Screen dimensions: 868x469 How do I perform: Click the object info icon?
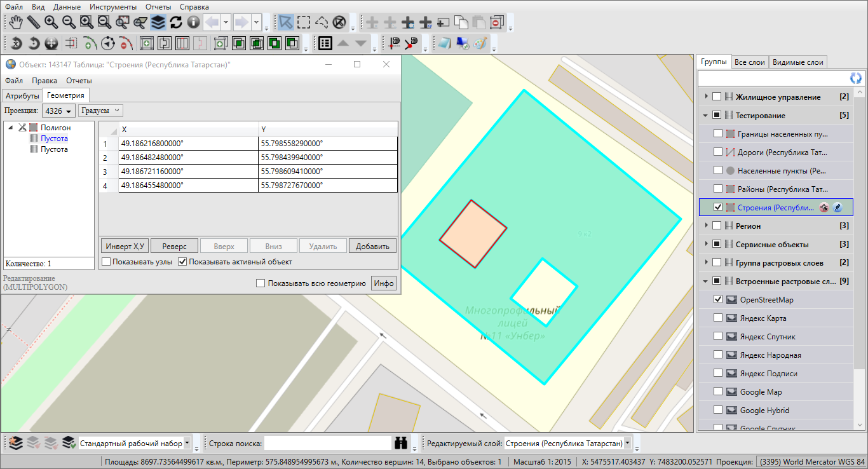coord(193,22)
